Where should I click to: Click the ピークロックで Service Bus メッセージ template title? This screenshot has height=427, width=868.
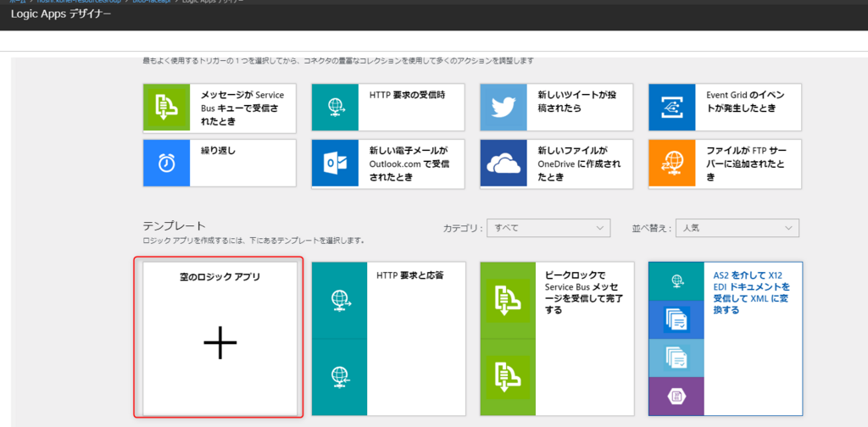pos(583,292)
